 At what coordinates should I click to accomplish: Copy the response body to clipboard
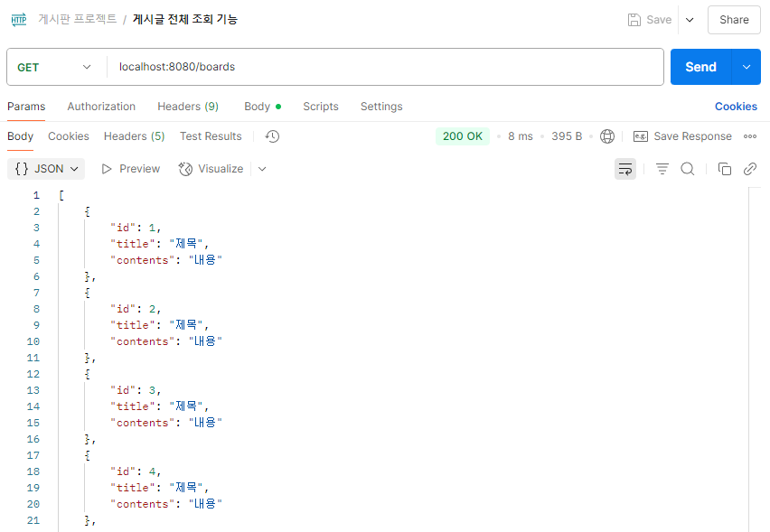pyautogui.click(x=724, y=169)
